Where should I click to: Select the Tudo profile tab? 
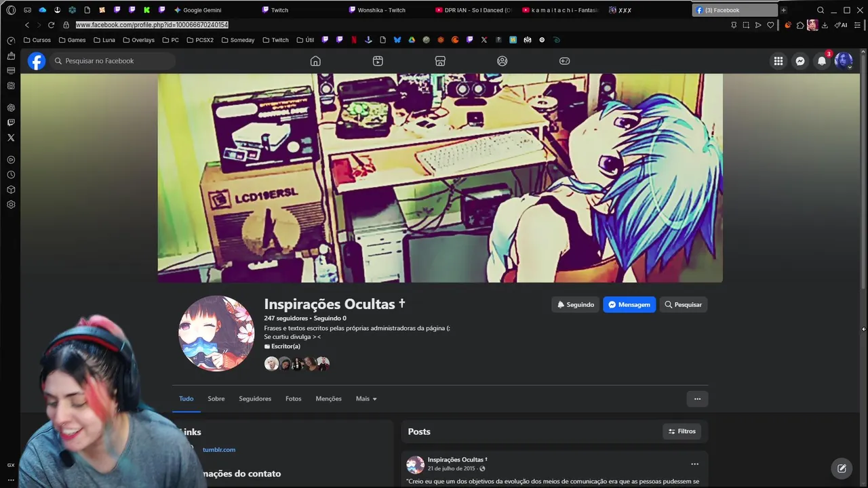[186, 399]
